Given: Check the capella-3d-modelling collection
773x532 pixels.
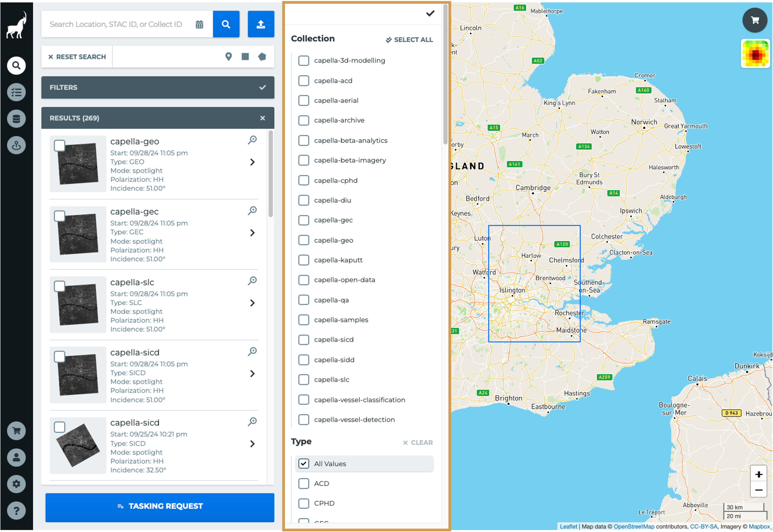Looking at the screenshot, I should tap(304, 60).
